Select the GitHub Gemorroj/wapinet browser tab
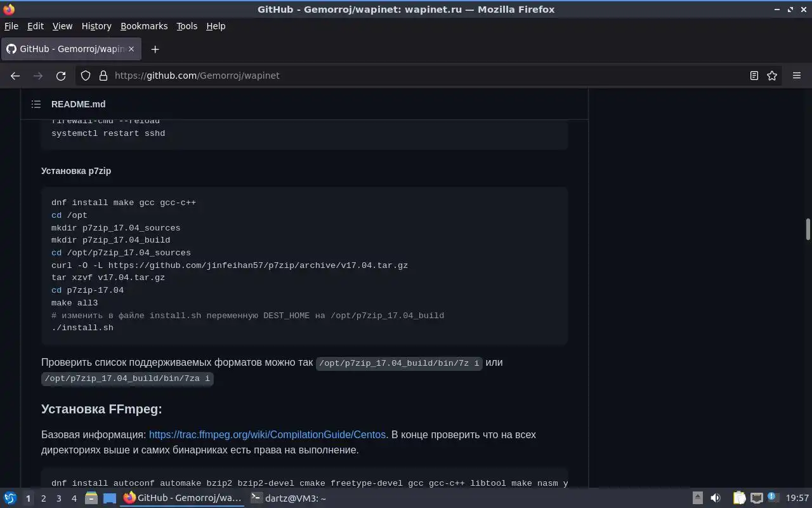The height and width of the screenshot is (508, 812). (x=70, y=49)
